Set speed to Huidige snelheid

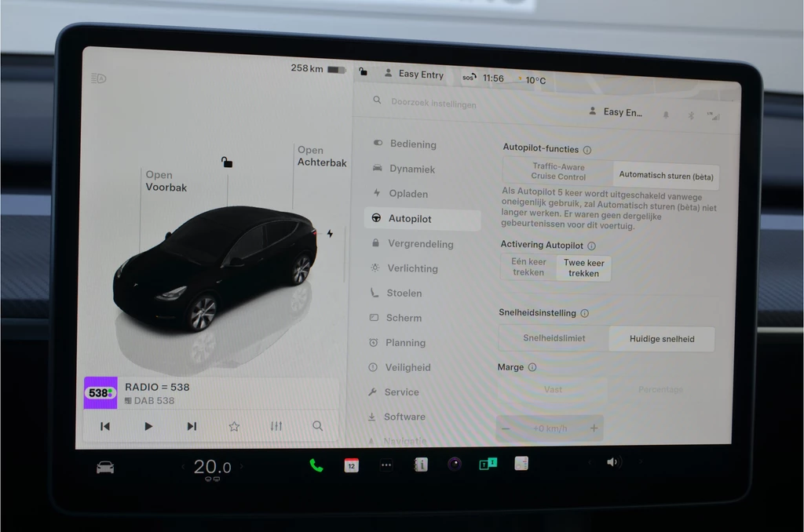click(662, 339)
